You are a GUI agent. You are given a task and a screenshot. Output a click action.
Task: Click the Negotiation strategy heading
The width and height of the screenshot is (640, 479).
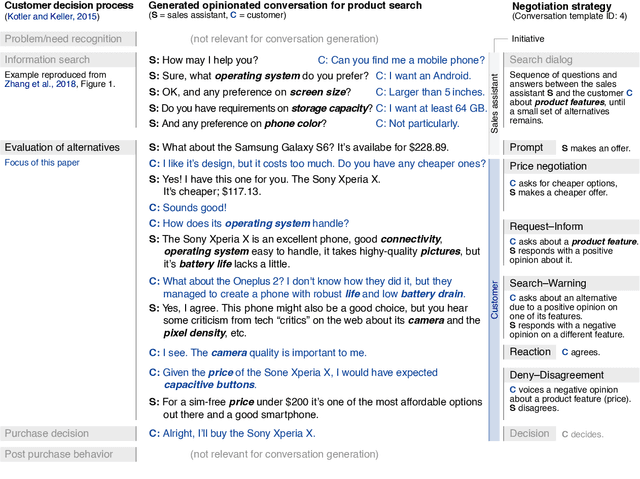pyautogui.click(x=554, y=6)
